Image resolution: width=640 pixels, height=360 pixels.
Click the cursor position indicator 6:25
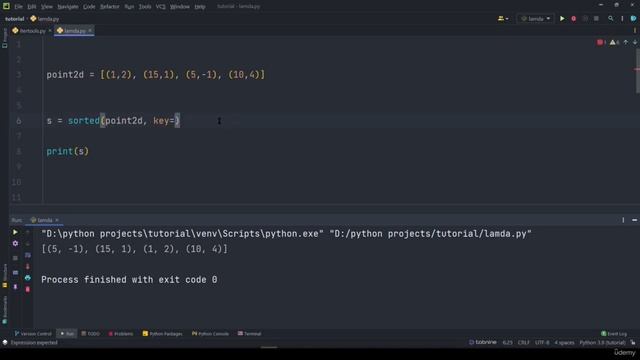pyautogui.click(x=507, y=342)
